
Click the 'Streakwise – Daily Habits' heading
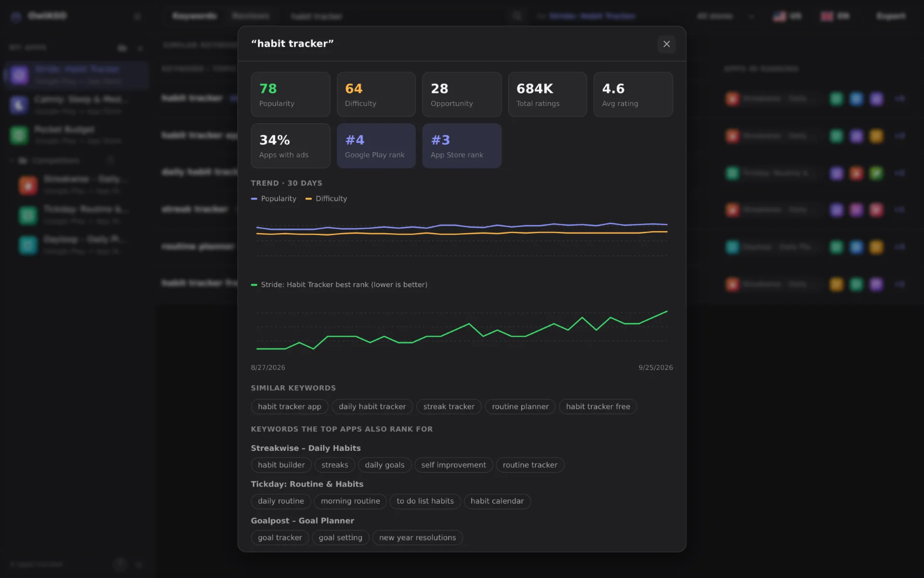306,448
